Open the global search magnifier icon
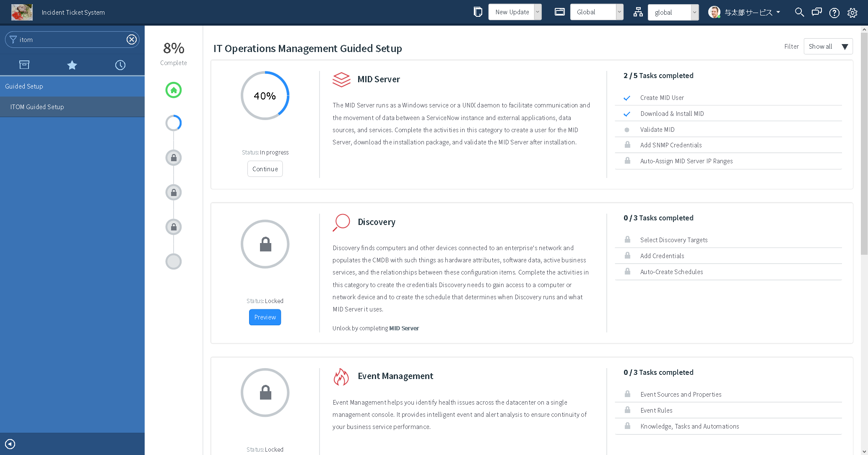 (799, 12)
